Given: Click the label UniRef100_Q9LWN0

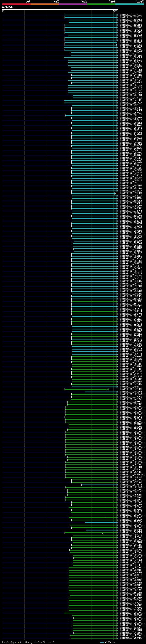Looking at the screenshot, I should [131, 75].
